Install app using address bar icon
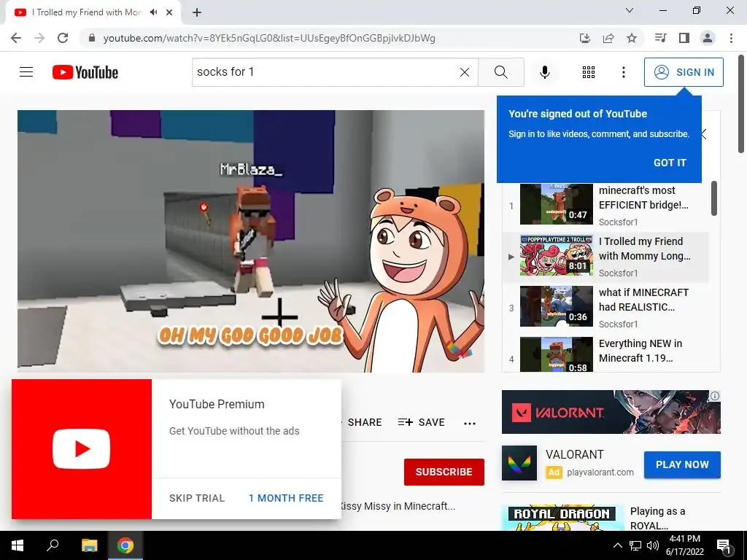 point(585,38)
